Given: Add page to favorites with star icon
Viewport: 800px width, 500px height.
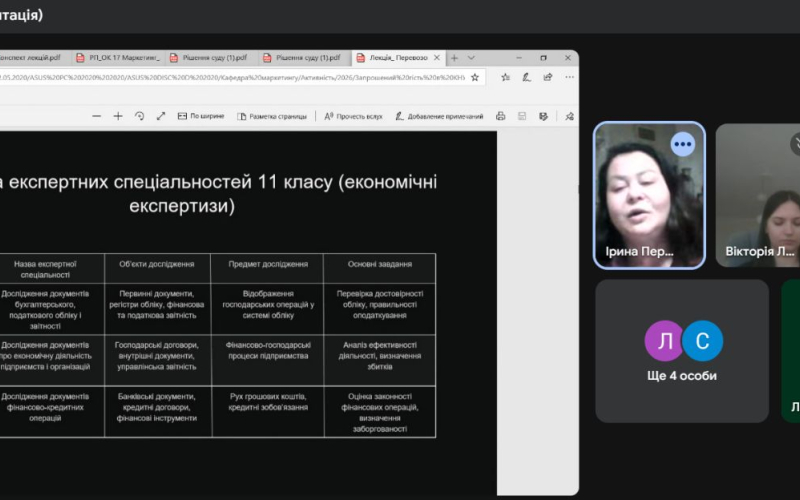Looking at the screenshot, I should coord(474,78).
